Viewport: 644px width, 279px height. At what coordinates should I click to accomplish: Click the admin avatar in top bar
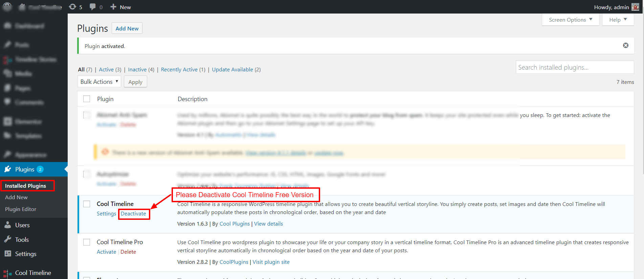click(635, 7)
